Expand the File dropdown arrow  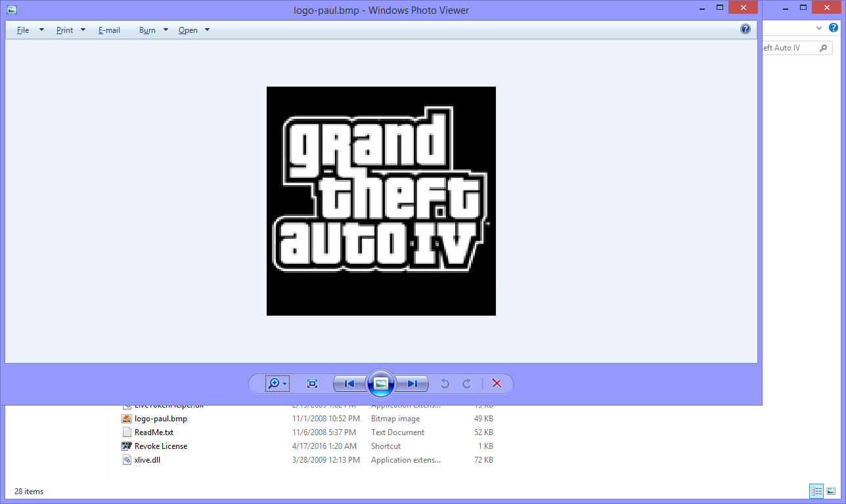click(41, 30)
